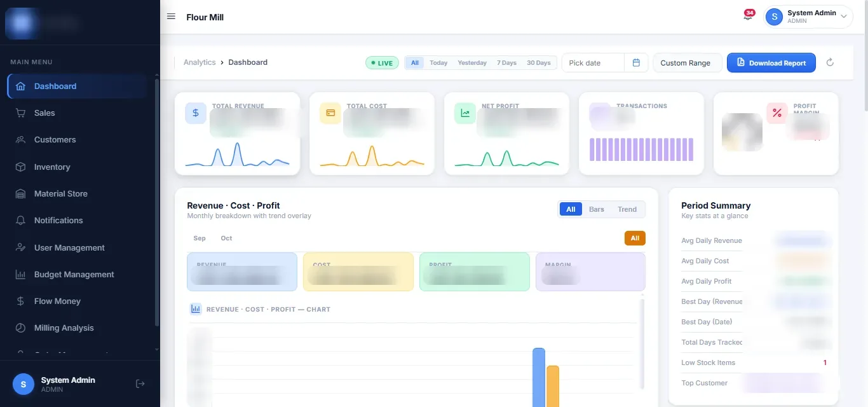The image size is (868, 407).
Task: Switch chart view to Trend
Action: [x=627, y=209]
